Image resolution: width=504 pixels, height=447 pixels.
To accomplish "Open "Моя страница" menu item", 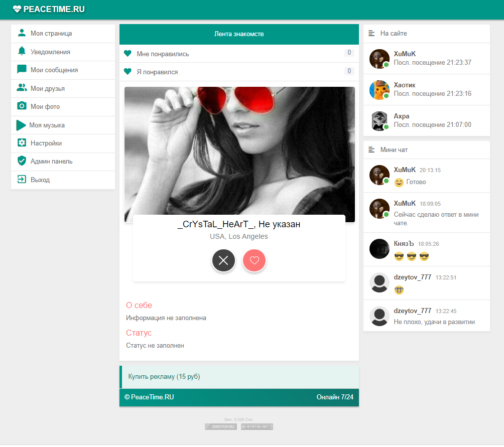I will click(51, 34).
